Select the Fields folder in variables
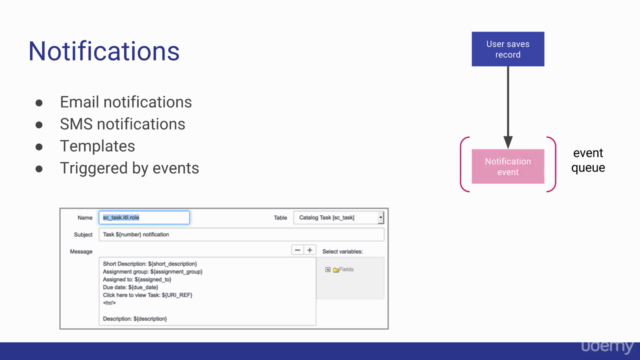 tap(343, 269)
